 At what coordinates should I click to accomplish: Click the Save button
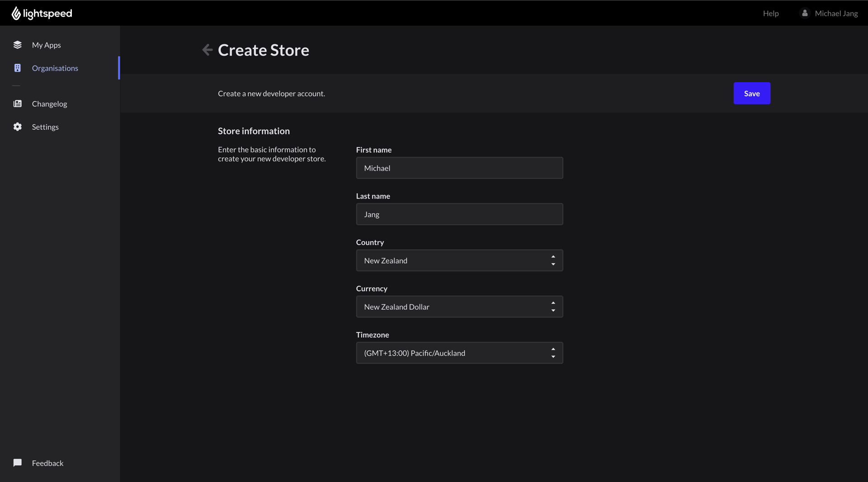pyautogui.click(x=751, y=93)
